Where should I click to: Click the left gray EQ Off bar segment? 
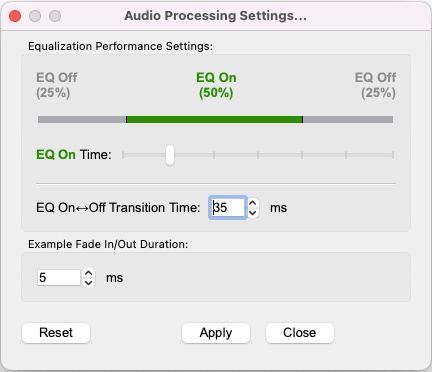pos(82,119)
